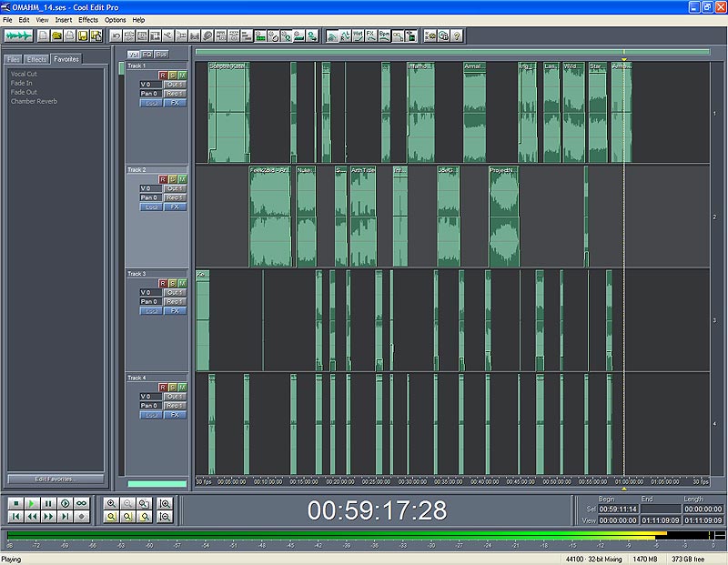Zoom in horizontally with the magnifier plus
Screen dimensions: 728x565
point(111,503)
